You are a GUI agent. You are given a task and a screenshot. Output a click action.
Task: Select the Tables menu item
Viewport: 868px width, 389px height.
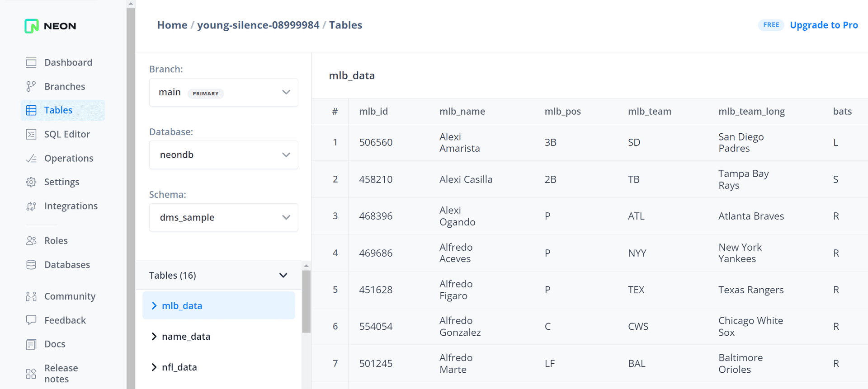coord(58,110)
